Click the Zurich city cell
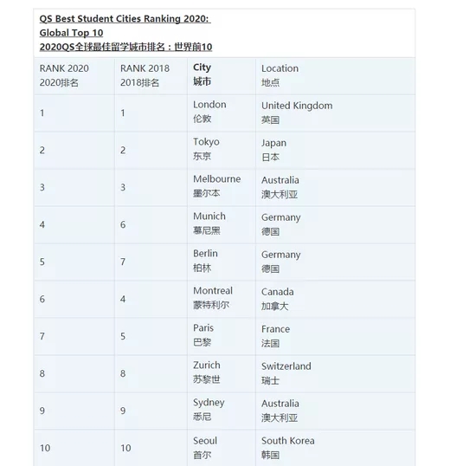The width and height of the screenshot is (476, 466). point(222,373)
